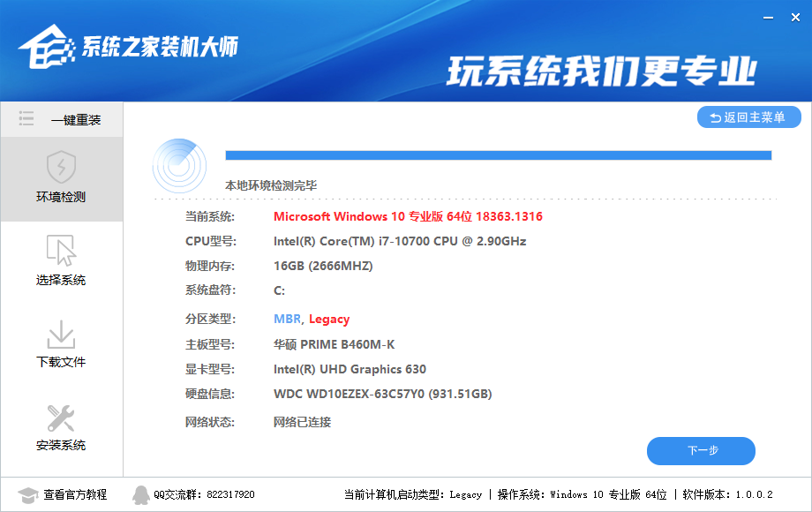Viewport: 812px width, 512px height.
Task: Click 操作系统: Windows 10 专业版 64位 status
Action: (582, 494)
